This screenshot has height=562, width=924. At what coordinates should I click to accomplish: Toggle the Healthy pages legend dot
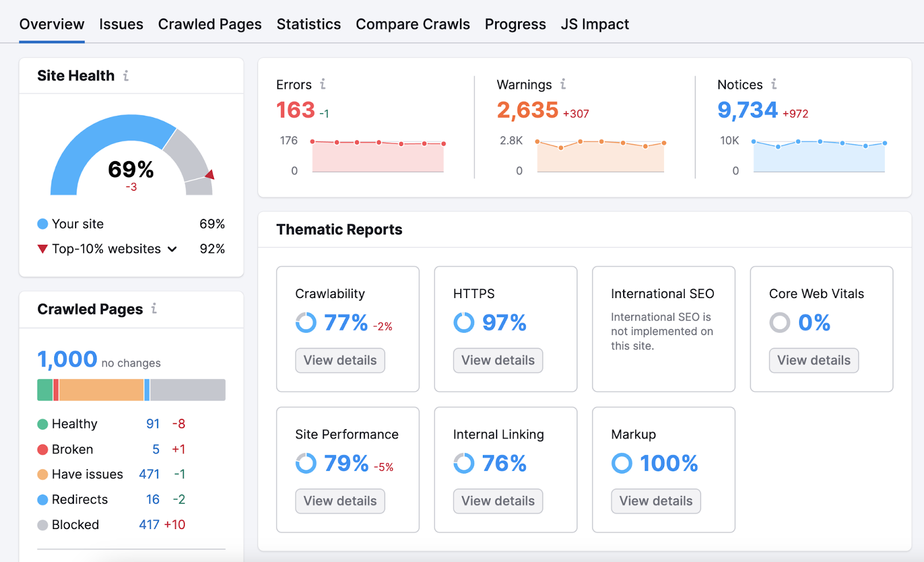point(42,423)
